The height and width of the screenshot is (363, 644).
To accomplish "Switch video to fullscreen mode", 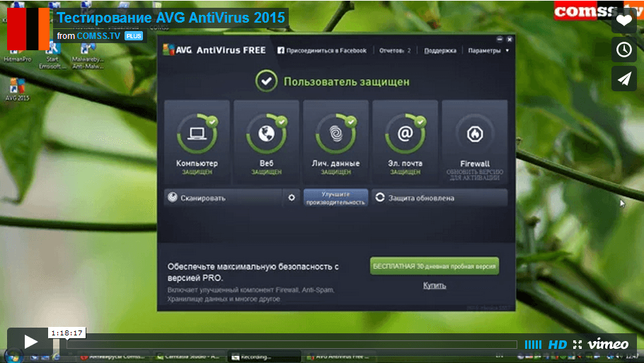I will 577,345.
